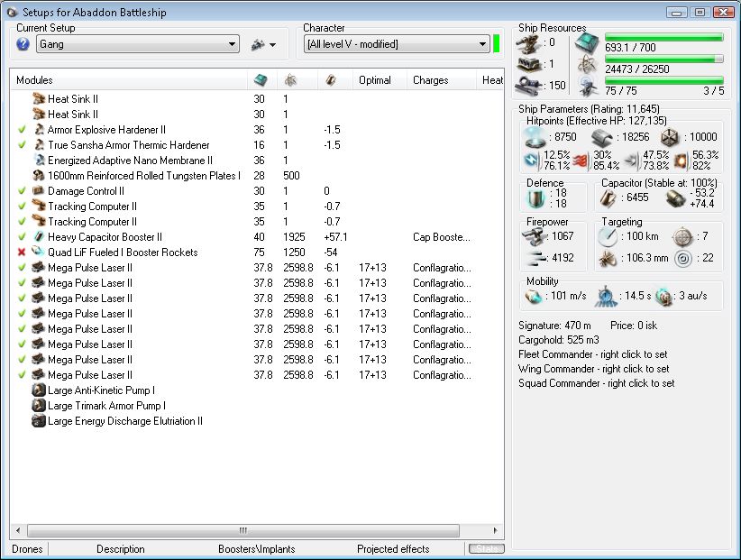Screen dimensions: 741x560
Task: Click the shield hitpoints icon showing 8750
Action: 535,137
